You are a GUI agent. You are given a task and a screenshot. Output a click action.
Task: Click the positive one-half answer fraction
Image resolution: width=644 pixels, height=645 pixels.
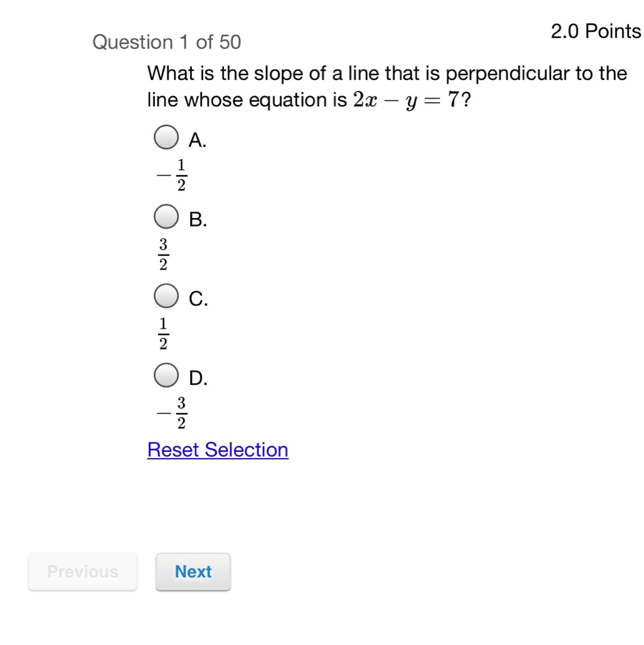point(163,333)
